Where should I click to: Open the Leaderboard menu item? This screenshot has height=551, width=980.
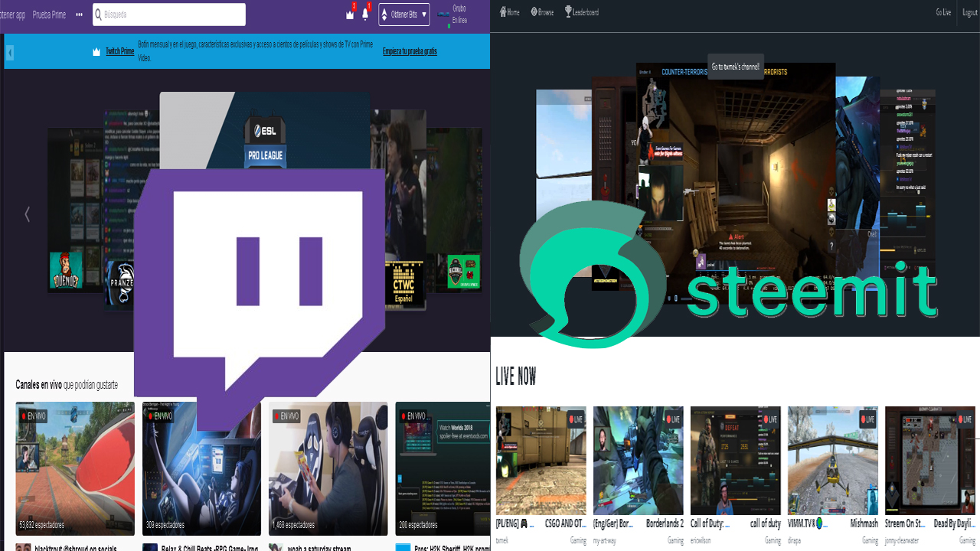coord(582,11)
